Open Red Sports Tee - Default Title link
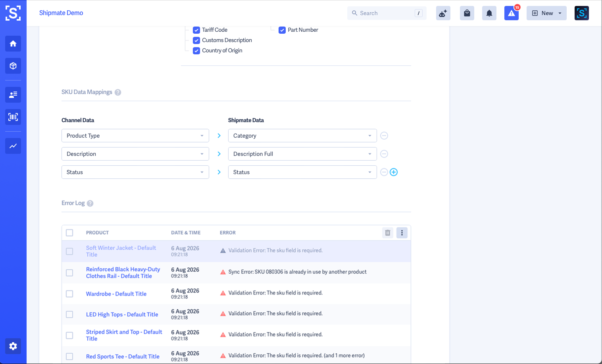Screen dimensions: 602x364 (x=123, y=356)
